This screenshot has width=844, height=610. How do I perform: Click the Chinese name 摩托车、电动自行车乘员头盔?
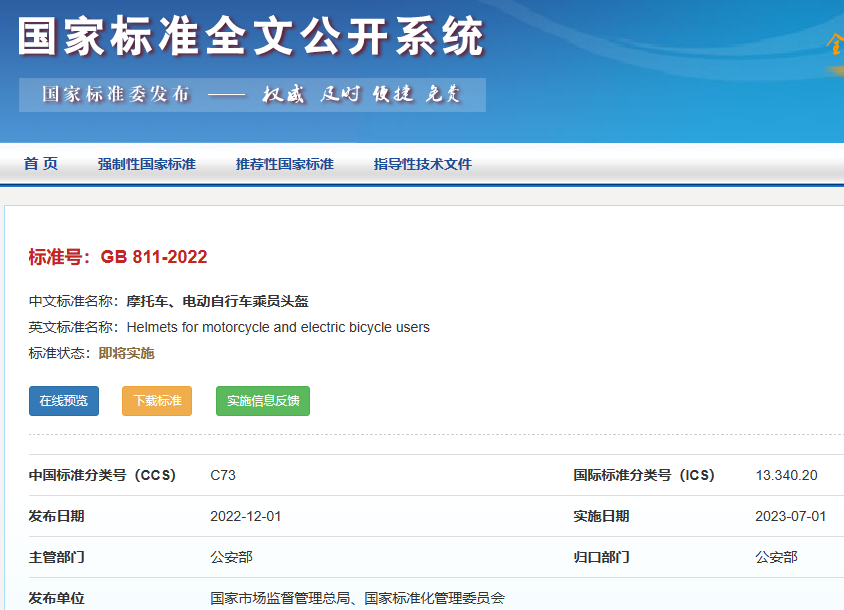217,301
